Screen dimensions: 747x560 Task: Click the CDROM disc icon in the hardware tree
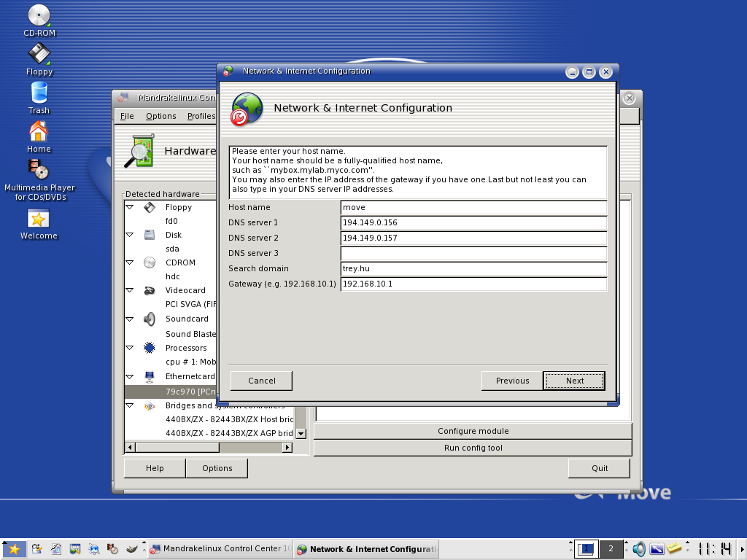150,262
